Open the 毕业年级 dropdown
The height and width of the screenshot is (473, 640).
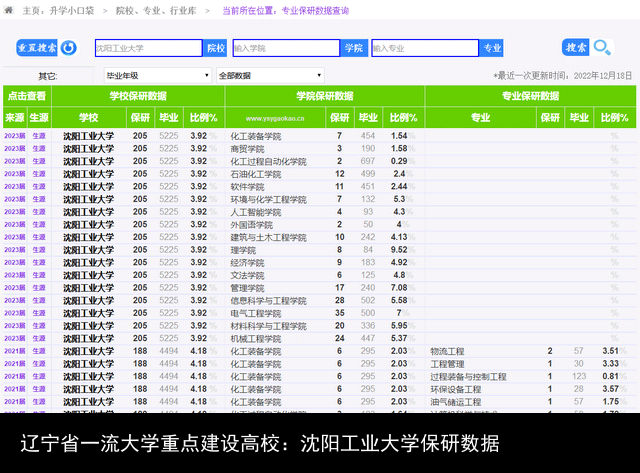[x=158, y=76]
